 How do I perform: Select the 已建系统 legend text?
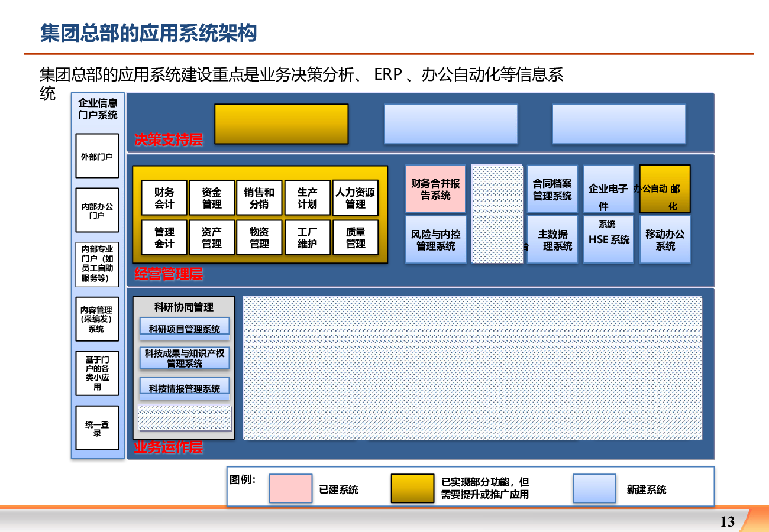click(x=338, y=489)
